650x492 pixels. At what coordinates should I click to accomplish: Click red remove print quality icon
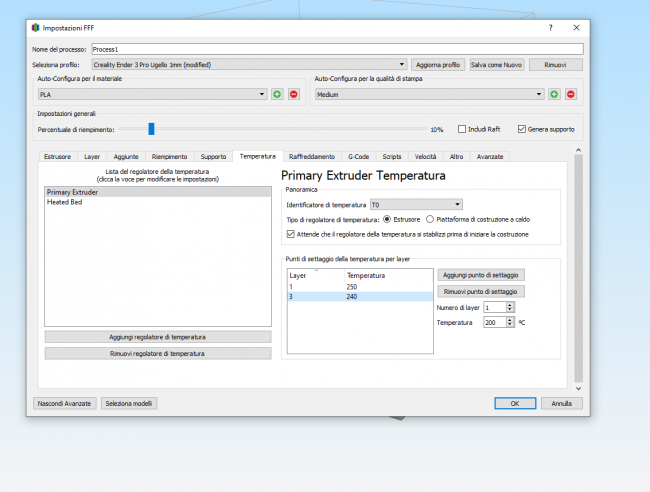pyautogui.click(x=570, y=94)
